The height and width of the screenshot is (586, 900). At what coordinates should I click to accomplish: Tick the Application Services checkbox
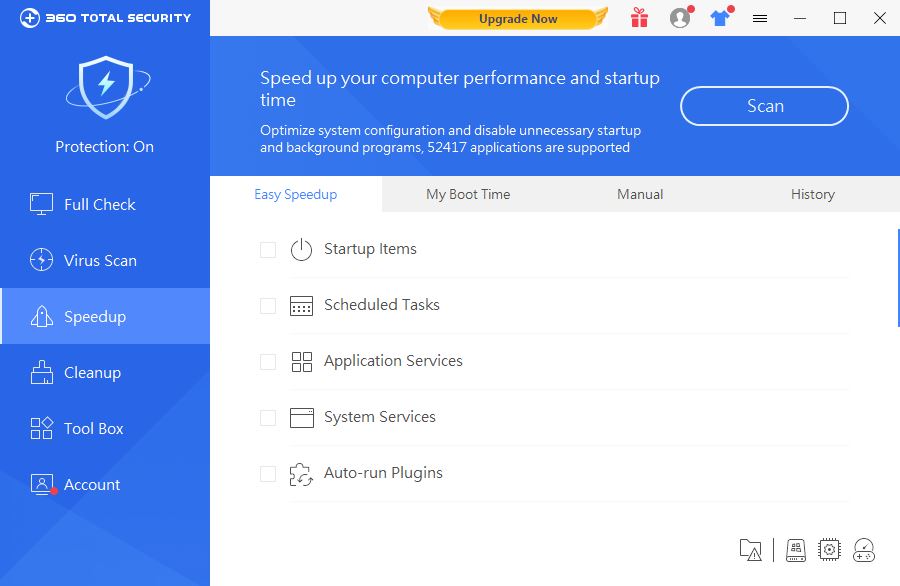[x=268, y=362]
